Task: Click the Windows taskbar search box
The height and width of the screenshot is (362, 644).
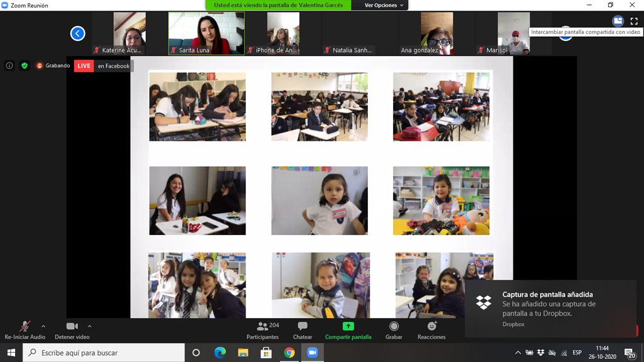Action: (x=104, y=353)
